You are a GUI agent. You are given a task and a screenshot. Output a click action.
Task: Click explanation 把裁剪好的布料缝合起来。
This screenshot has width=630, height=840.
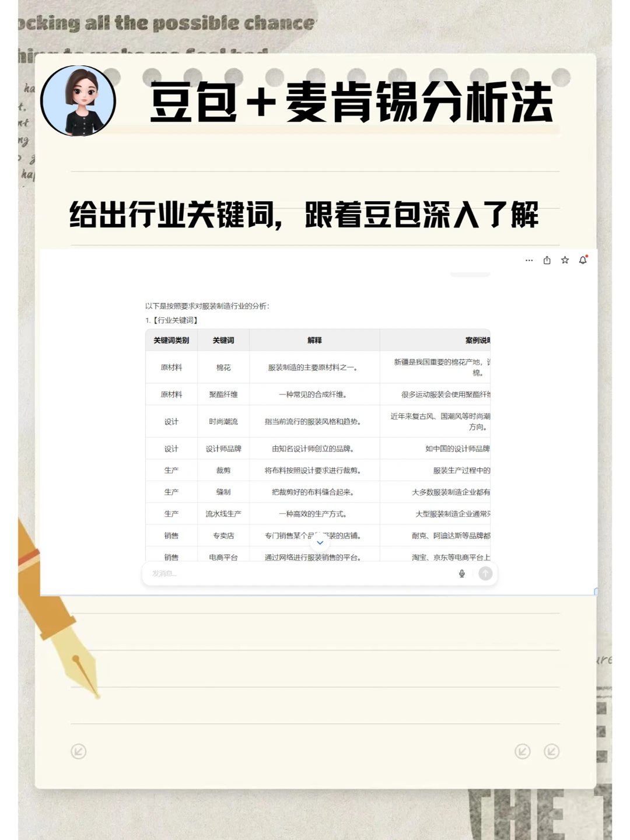[x=313, y=492]
